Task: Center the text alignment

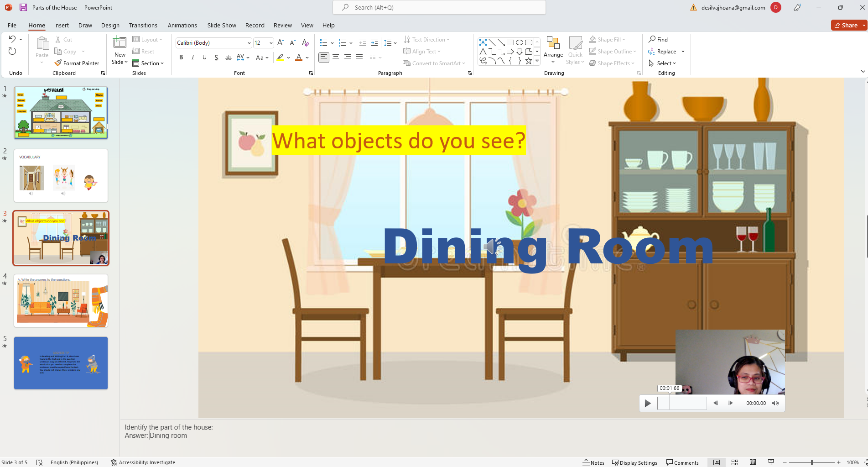Action: pos(336,57)
